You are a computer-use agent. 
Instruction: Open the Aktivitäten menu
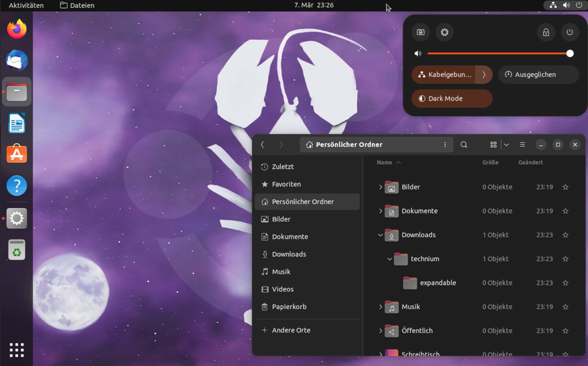pos(26,5)
